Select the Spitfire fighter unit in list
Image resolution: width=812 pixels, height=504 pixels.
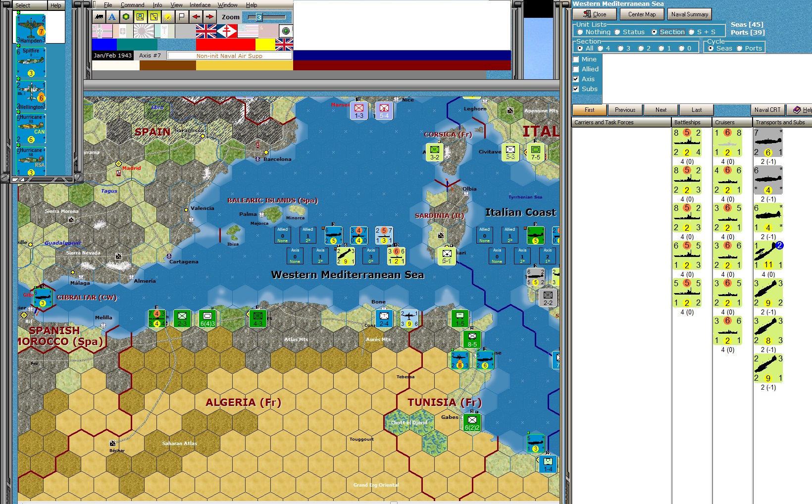tap(31, 62)
